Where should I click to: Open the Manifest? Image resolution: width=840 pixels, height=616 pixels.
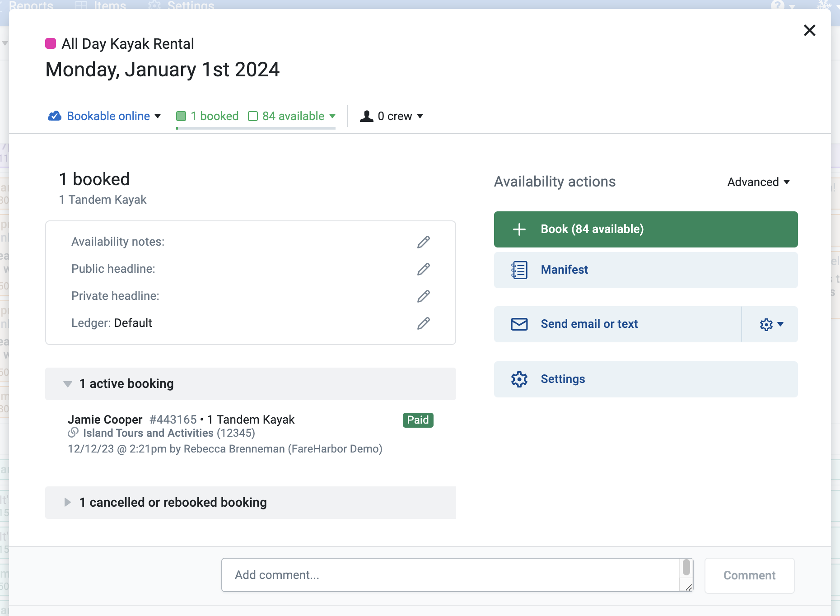(x=646, y=270)
